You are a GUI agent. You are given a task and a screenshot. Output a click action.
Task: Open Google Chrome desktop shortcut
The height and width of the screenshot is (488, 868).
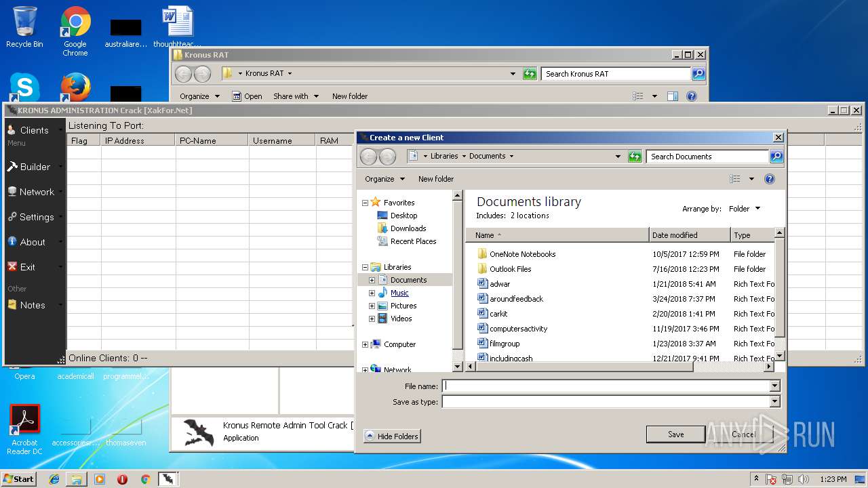coord(75,31)
